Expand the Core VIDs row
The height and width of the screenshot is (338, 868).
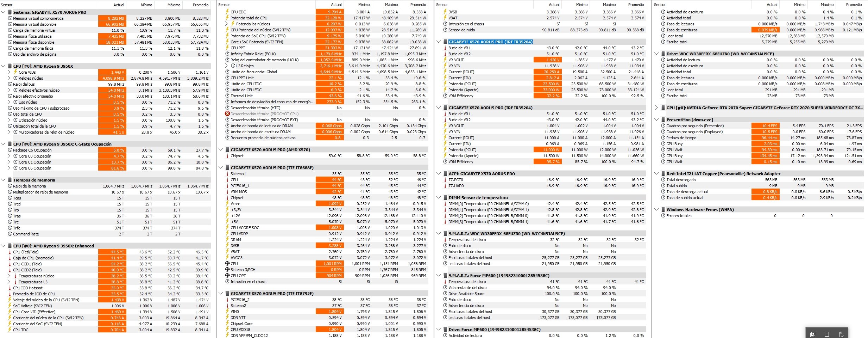[x=9, y=72]
